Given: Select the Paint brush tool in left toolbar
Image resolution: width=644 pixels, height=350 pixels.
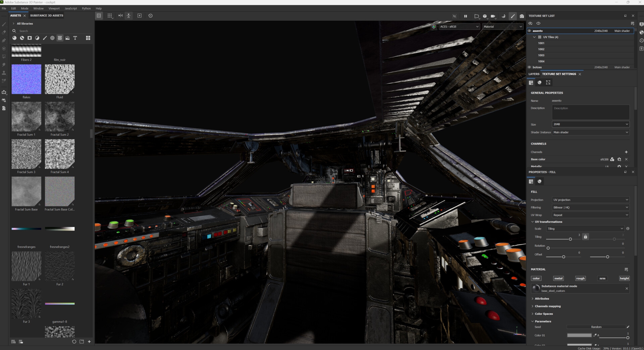Looking at the screenshot, I should pyautogui.click(x=4, y=24).
